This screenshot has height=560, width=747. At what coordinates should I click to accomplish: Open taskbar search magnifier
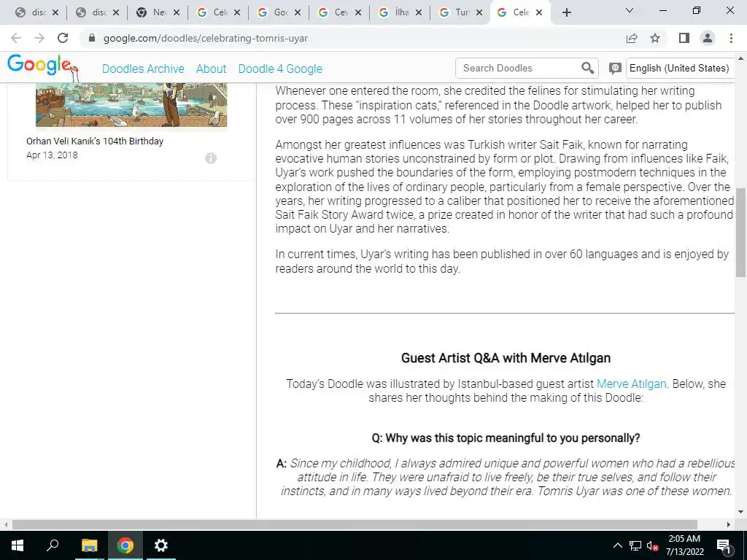pyautogui.click(x=53, y=545)
